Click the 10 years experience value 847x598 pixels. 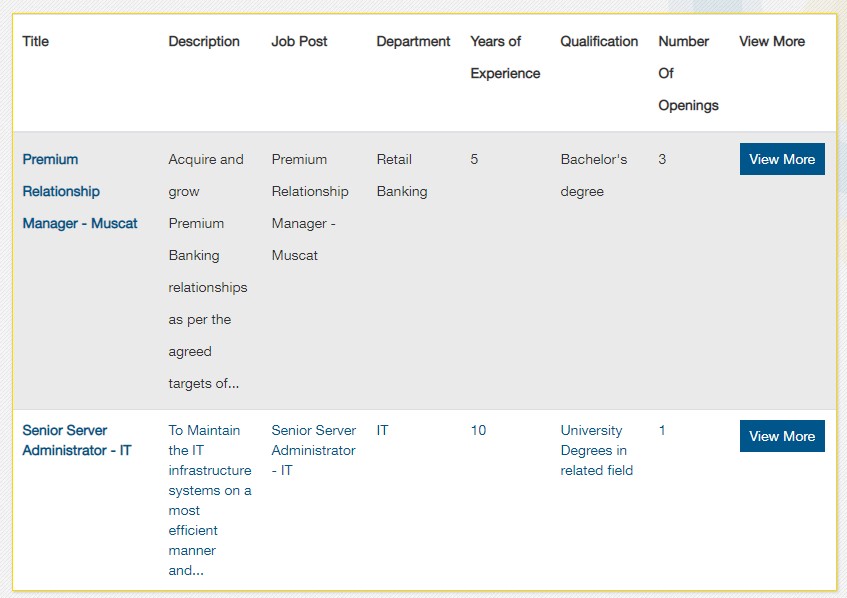point(478,431)
